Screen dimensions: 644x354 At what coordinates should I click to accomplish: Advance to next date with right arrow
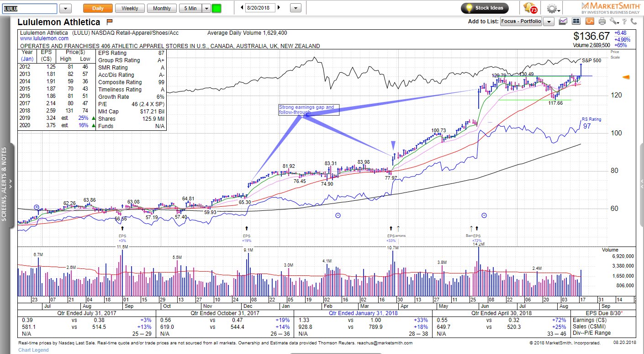point(279,8)
